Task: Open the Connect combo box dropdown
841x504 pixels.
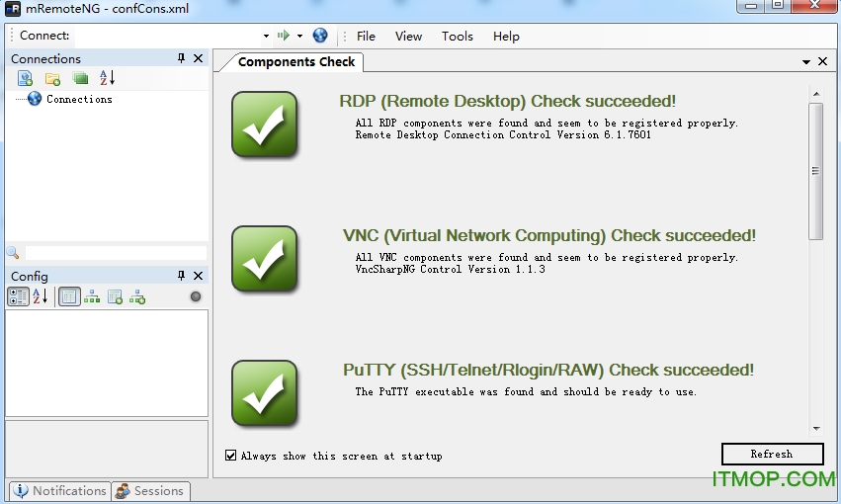Action: point(266,36)
